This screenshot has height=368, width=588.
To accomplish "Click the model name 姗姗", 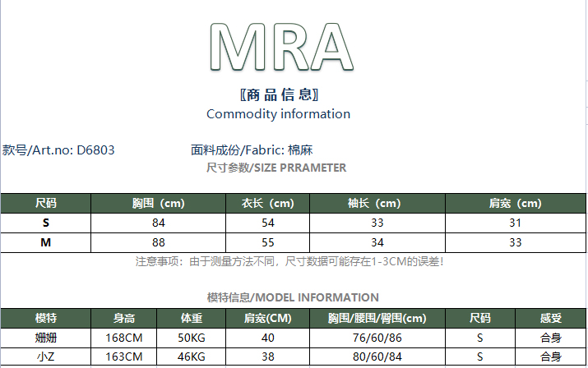I will click(46, 338).
